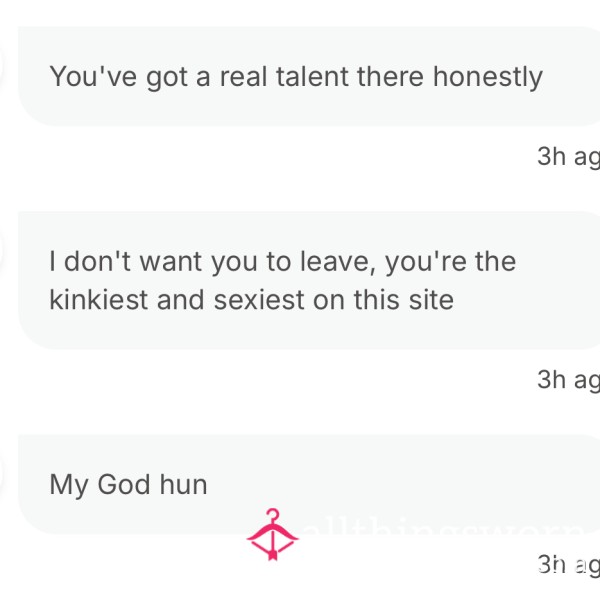Click the faded watermark text beside hanger
Image resolution: width=600 pixels, height=589 pixels.
[x=448, y=529]
